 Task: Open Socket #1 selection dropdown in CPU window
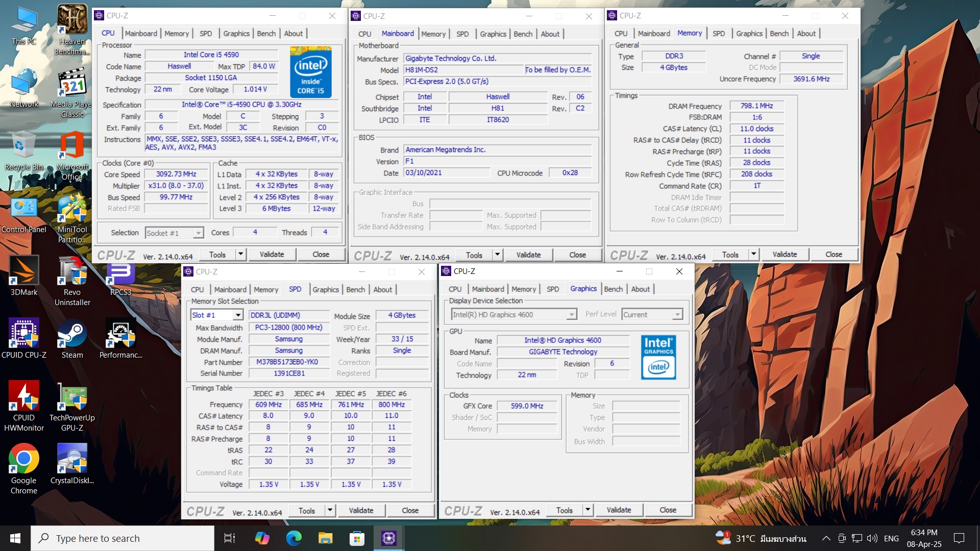[175, 233]
